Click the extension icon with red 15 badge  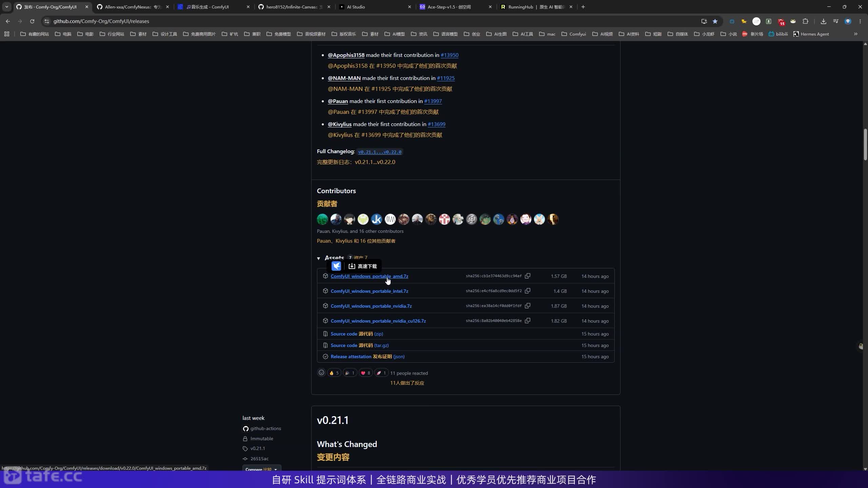pyautogui.click(x=781, y=21)
